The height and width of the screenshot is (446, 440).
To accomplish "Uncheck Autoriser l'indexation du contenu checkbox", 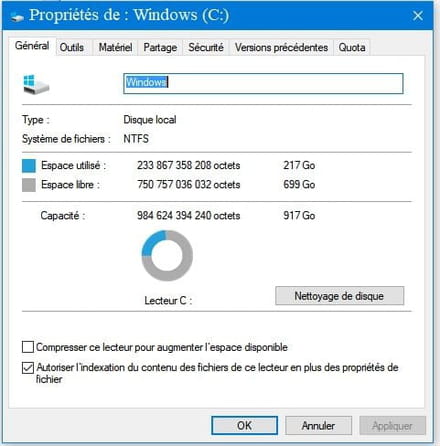I will 28,368.
